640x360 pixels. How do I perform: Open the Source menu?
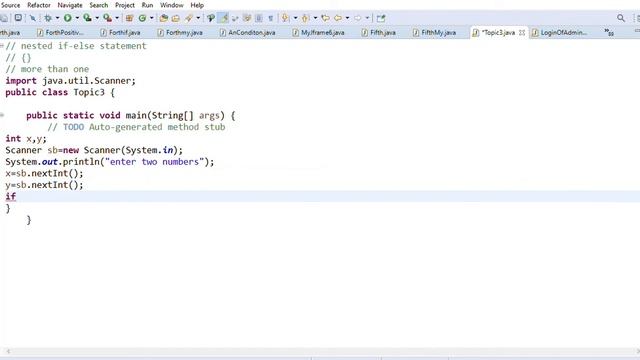(11, 5)
